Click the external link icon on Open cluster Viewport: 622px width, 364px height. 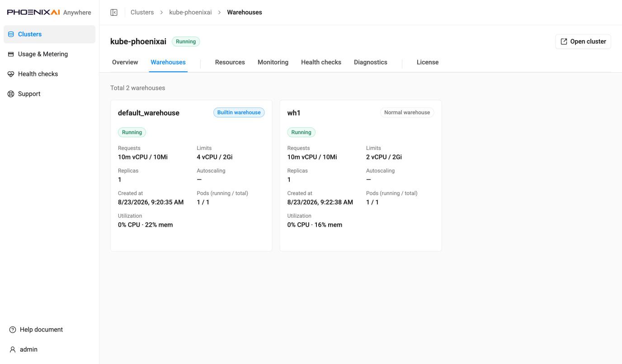(564, 42)
